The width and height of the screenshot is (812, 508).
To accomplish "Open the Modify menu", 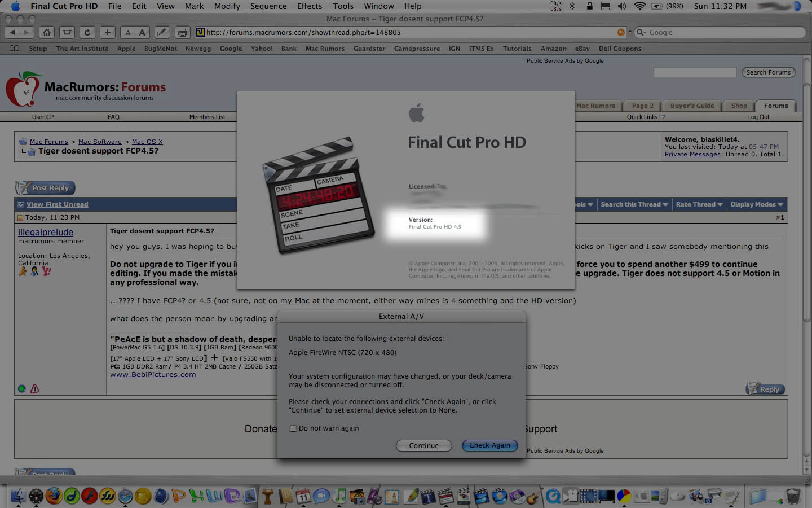I will 227,6.
